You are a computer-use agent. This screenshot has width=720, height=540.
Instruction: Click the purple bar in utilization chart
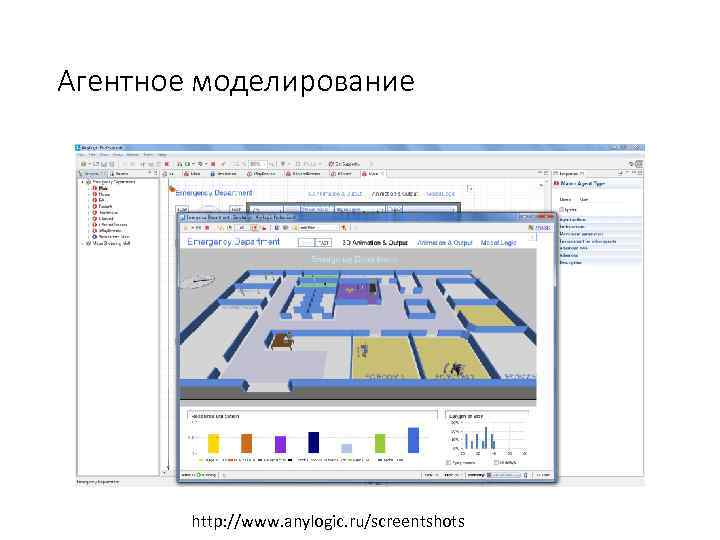[280, 444]
